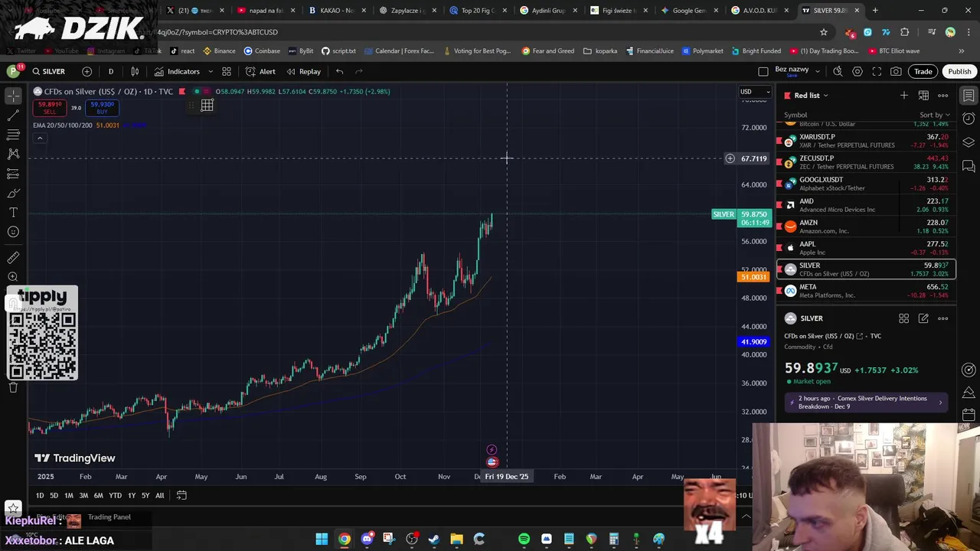Open chart type candles selector

coord(135,71)
